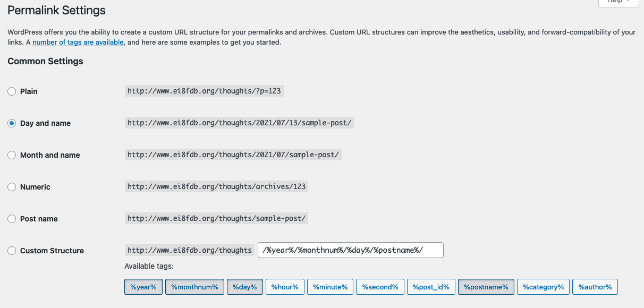Click the custom structure text field
This screenshot has width=644, height=308.
tap(350, 250)
